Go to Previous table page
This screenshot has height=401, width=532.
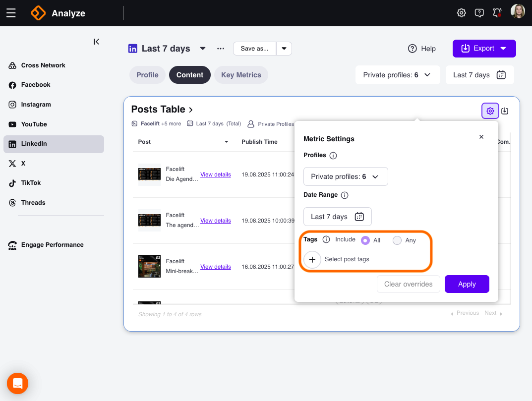pyautogui.click(x=465, y=313)
